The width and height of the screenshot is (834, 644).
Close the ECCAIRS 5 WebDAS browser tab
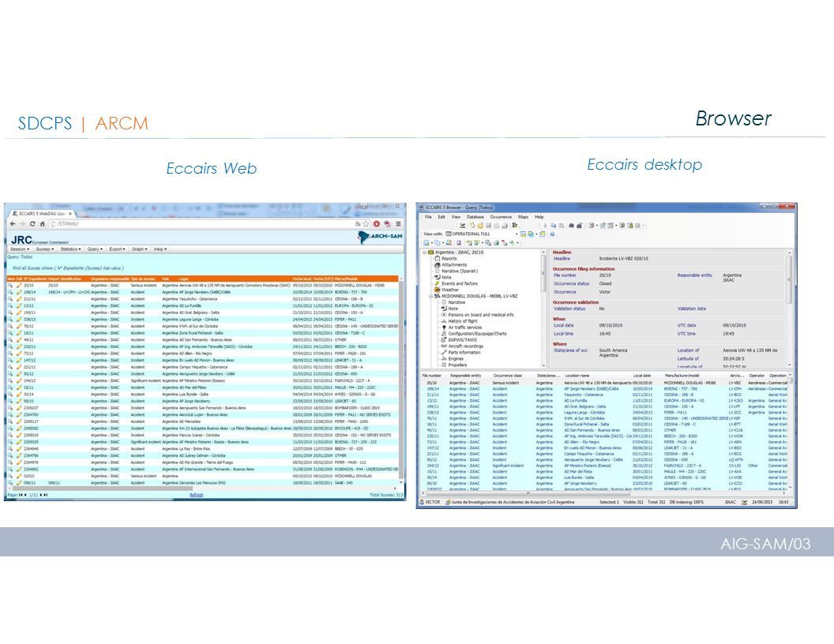pyautogui.click(x=70, y=214)
